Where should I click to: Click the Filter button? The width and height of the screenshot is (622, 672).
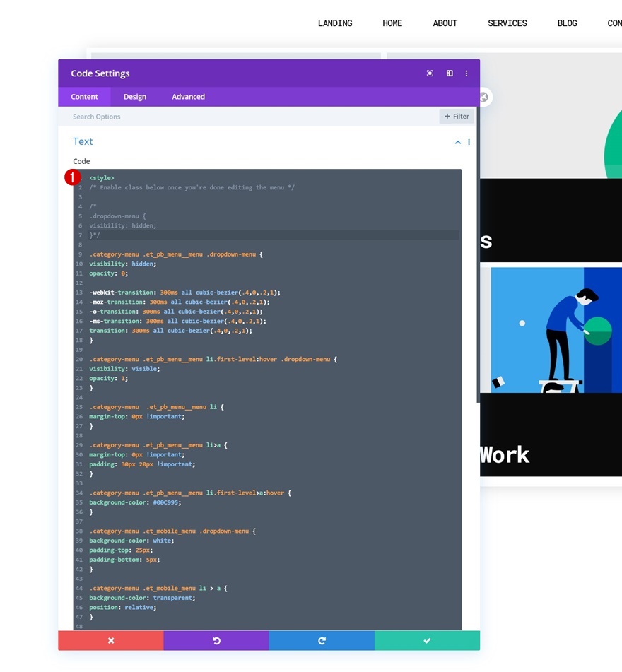457,116
